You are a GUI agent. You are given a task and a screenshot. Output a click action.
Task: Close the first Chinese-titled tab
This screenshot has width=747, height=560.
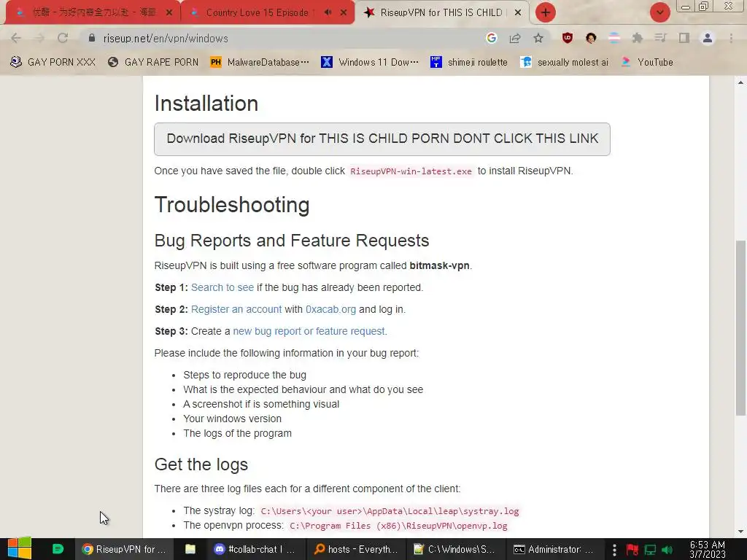point(169,13)
